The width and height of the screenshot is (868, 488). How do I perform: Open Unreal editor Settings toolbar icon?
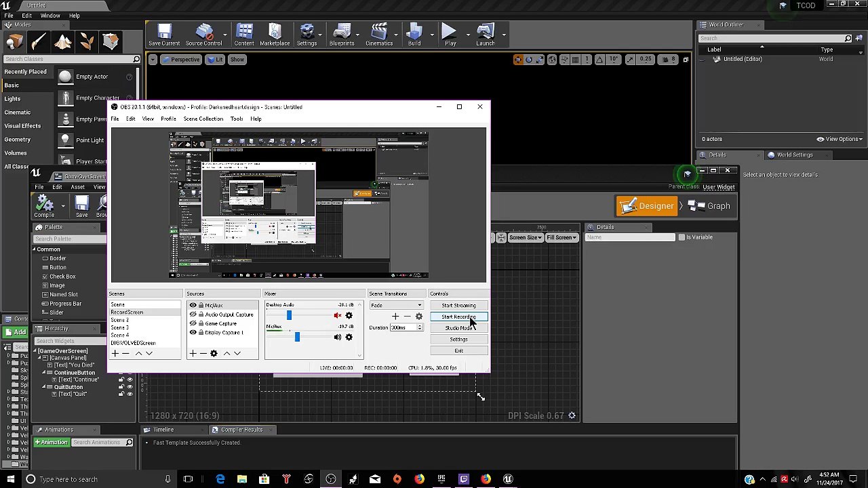point(307,35)
